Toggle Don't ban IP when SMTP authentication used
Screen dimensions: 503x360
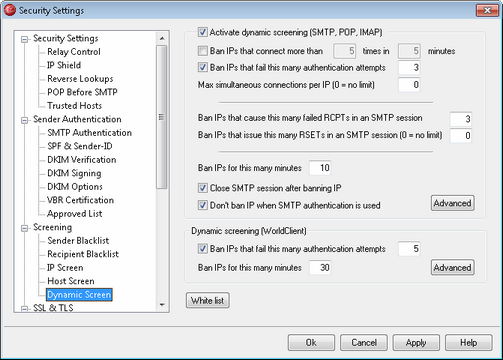202,205
